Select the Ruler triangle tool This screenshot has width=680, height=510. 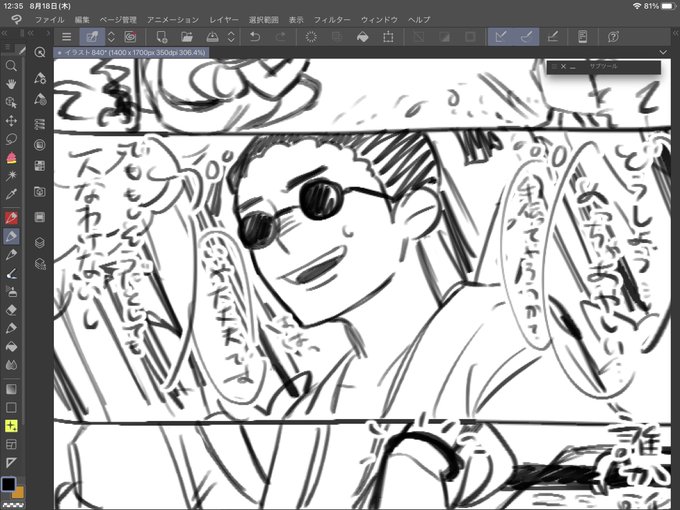(11, 462)
